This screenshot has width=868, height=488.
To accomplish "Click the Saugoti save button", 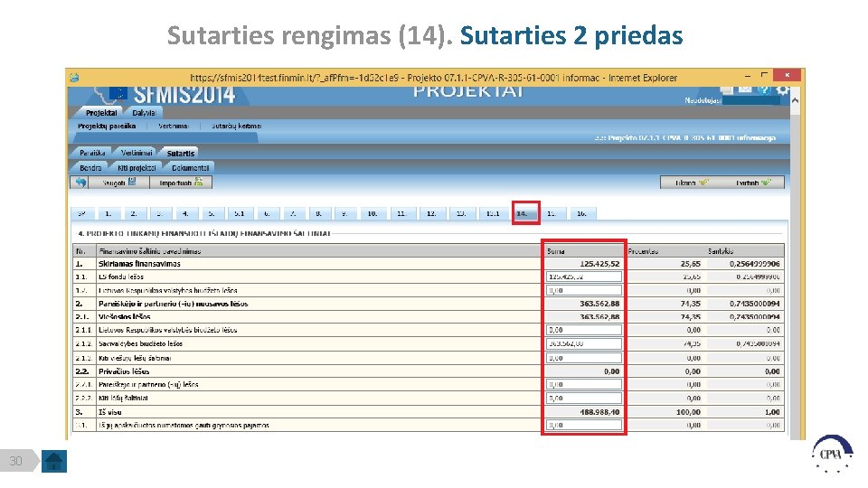I will 119,182.
